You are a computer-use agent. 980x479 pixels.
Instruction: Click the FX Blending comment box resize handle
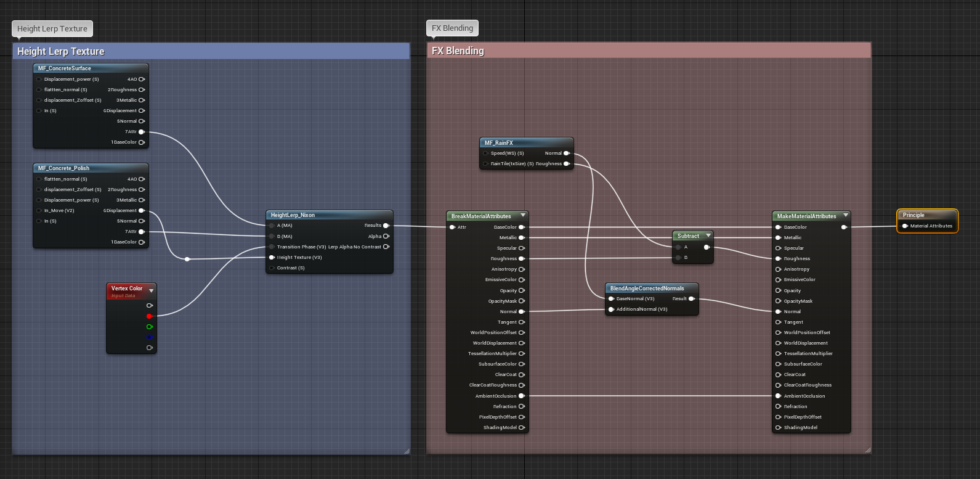click(868, 450)
